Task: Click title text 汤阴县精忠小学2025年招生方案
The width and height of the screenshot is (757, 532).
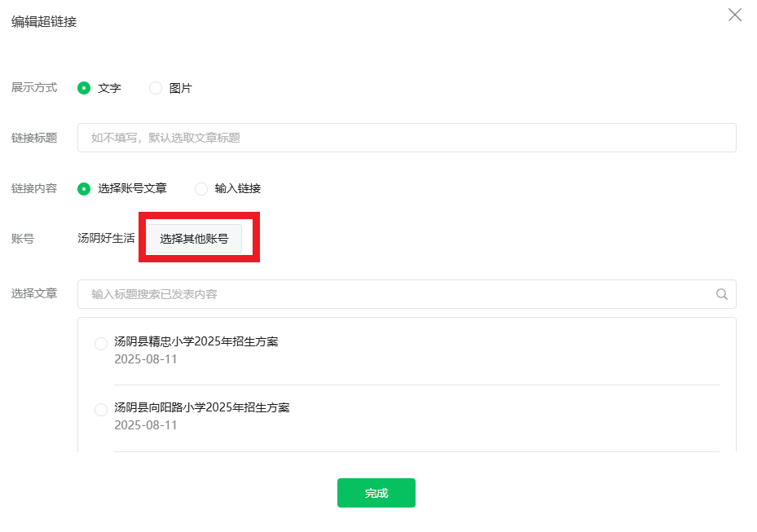Action: (196, 341)
